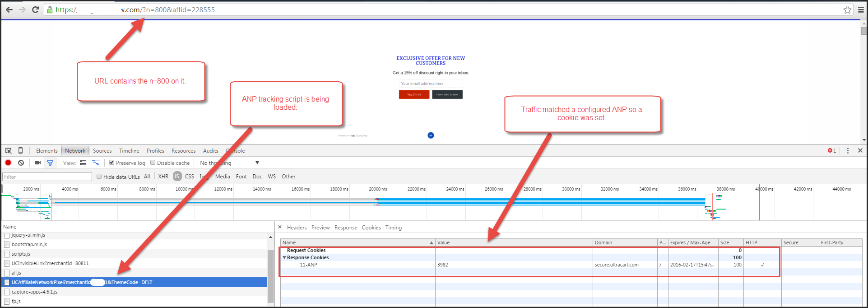Click the red Yes, I'm in button

(x=414, y=94)
